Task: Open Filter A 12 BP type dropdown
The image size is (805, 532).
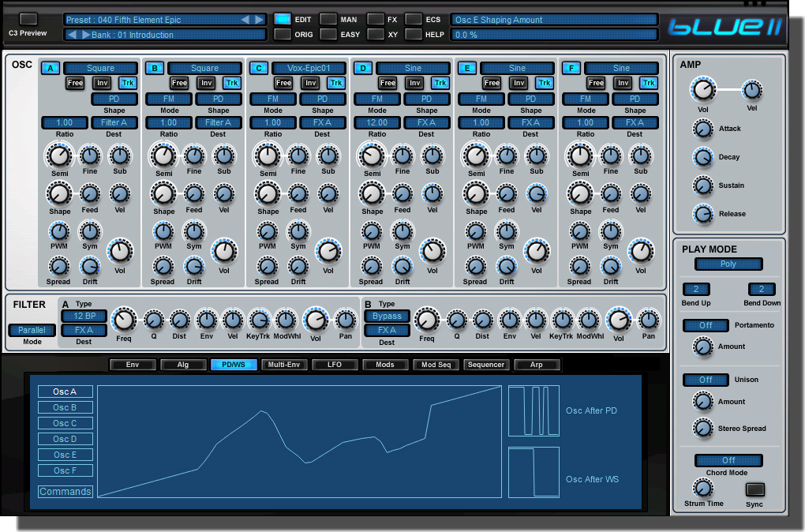Action: coord(84,316)
